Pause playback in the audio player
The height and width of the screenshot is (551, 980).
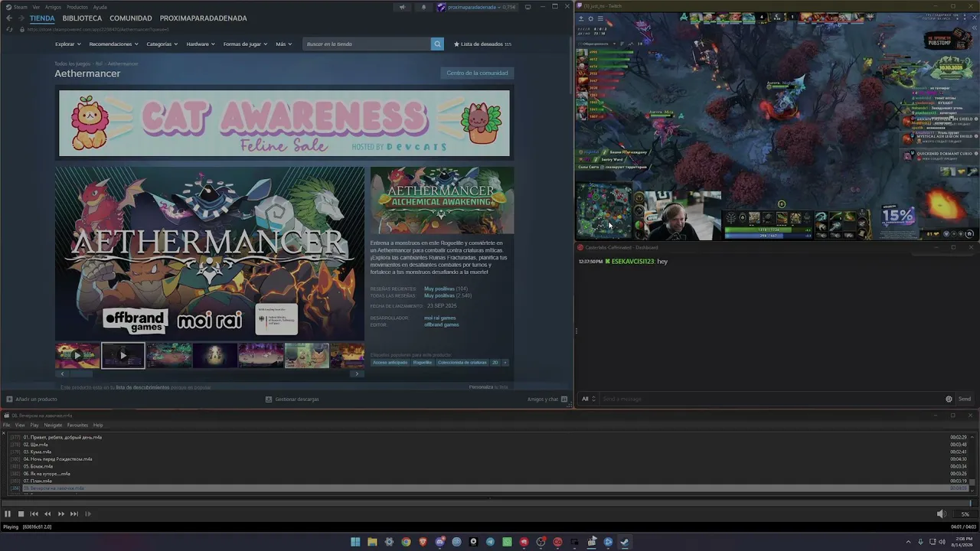click(8, 514)
